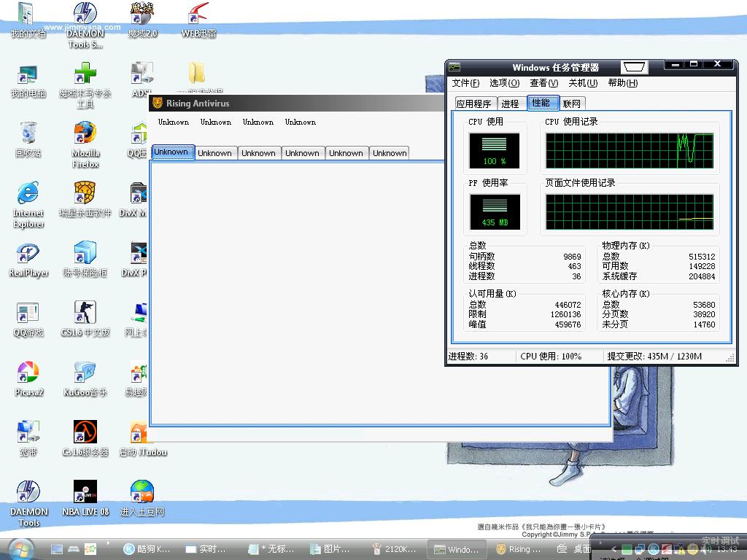The height and width of the screenshot is (560, 747).
Task: Open the Recycle Bin (回收站) icon
Action: [x=28, y=135]
